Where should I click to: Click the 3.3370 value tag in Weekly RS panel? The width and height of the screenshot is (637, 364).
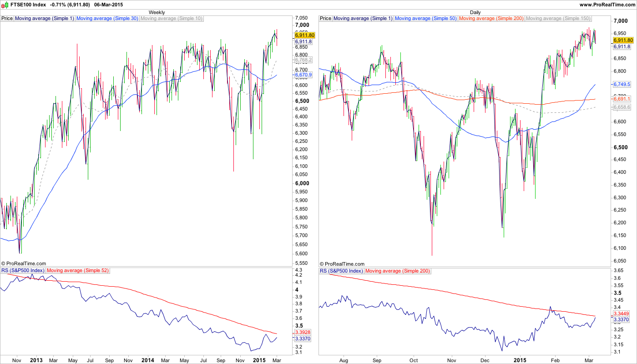303,339
